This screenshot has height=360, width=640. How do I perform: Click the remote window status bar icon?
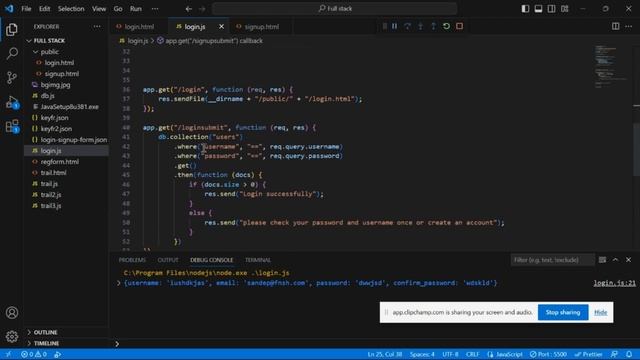(x=8, y=354)
